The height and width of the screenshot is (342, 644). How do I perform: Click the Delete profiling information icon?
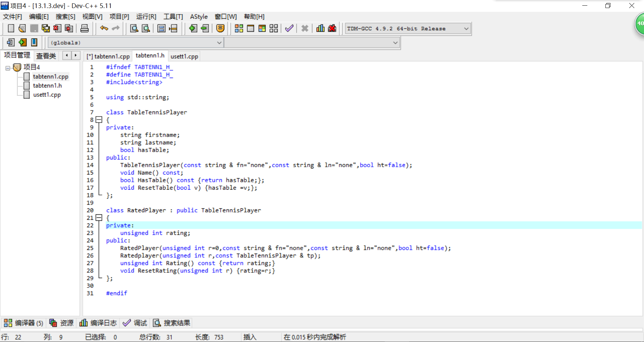332,28
